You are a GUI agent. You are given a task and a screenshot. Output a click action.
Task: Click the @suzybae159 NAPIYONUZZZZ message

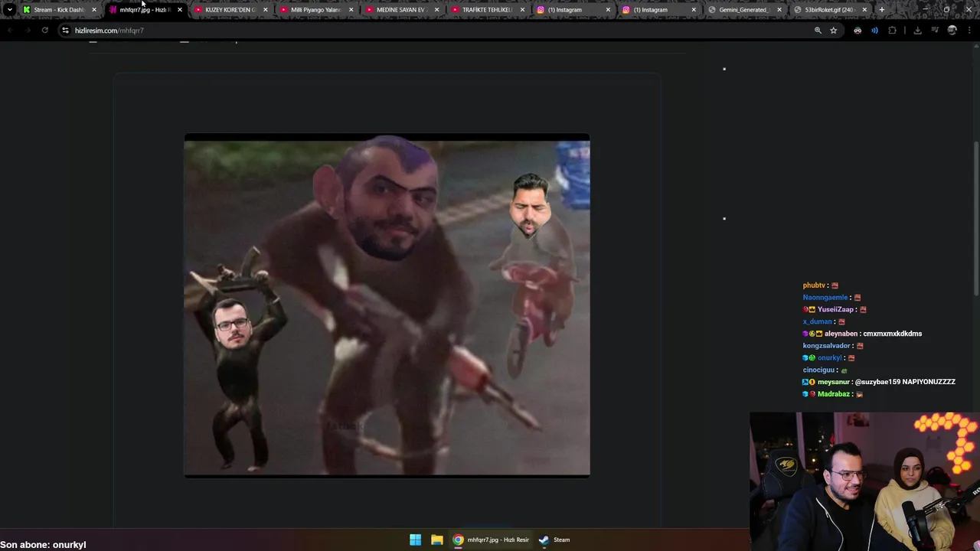[905, 382]
